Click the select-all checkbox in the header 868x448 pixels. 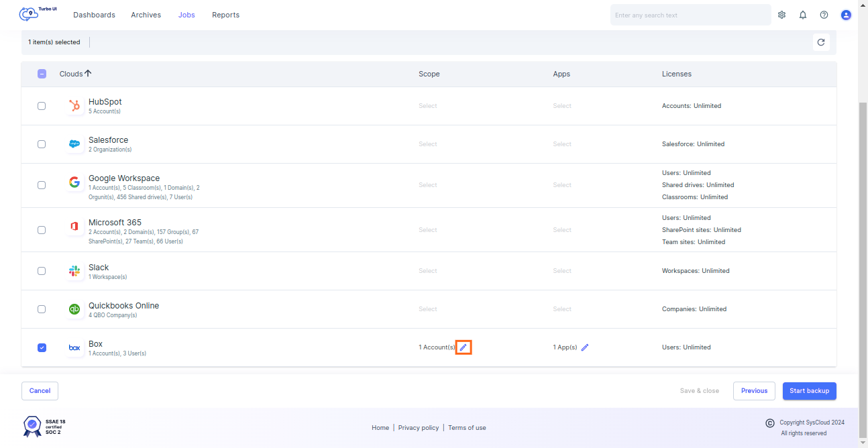point(42,73)
